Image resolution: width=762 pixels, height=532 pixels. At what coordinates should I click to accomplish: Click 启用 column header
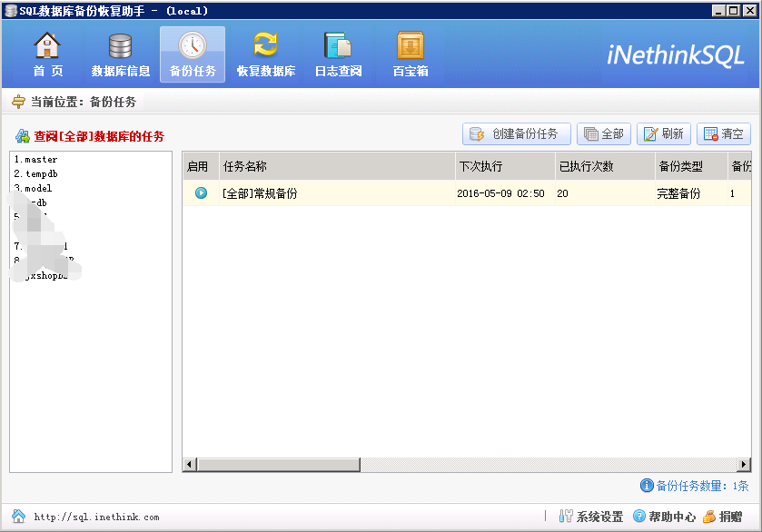pos(201,166)
